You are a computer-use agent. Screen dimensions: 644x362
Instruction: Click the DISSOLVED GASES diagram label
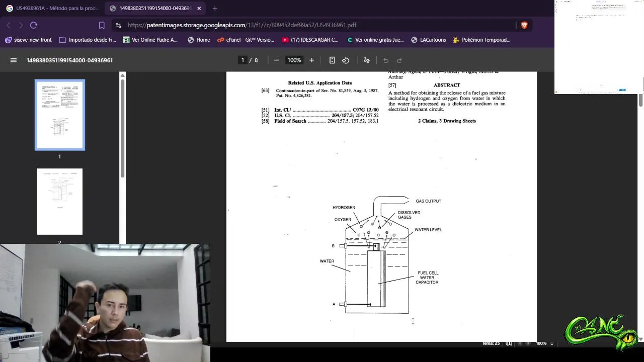tap(409, 215)
